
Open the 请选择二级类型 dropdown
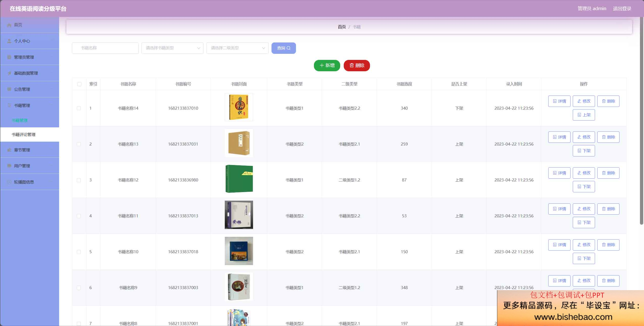[x=237, y=48]
